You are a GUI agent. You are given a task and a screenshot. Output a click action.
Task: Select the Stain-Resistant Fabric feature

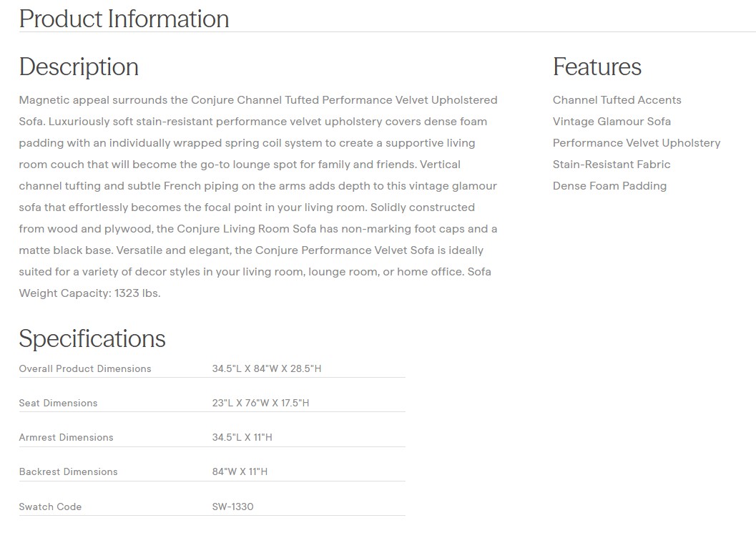point(612,165)
